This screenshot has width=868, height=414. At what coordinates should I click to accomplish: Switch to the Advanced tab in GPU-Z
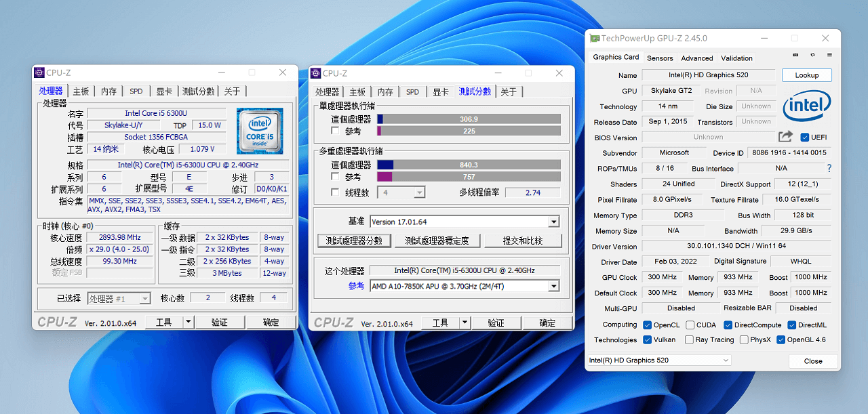click(697, 58)
